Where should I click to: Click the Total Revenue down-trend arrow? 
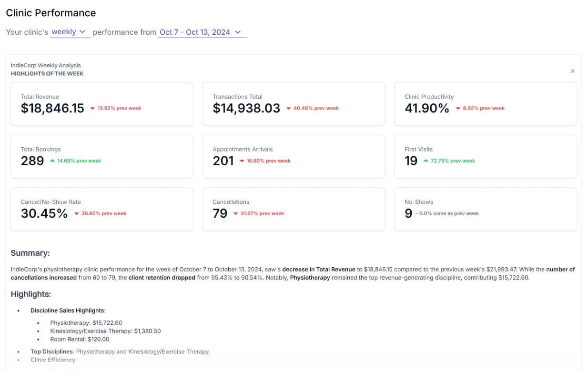point(92,109)
